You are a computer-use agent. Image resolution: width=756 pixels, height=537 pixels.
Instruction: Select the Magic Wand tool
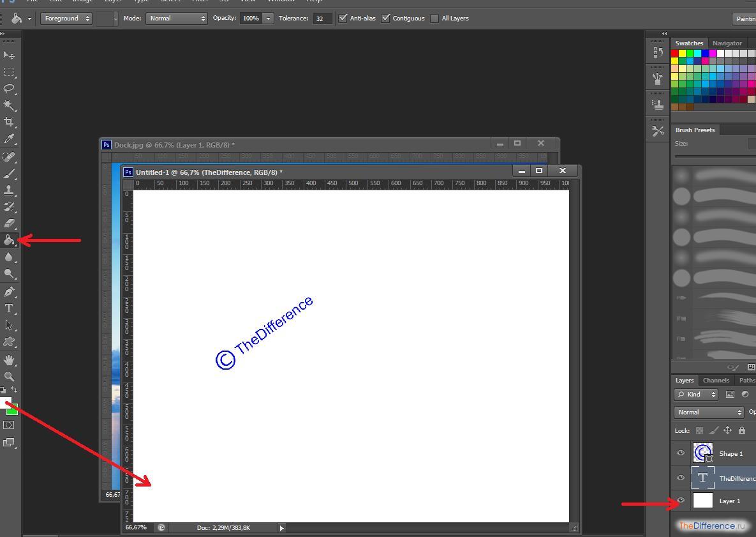coord(9,105)
